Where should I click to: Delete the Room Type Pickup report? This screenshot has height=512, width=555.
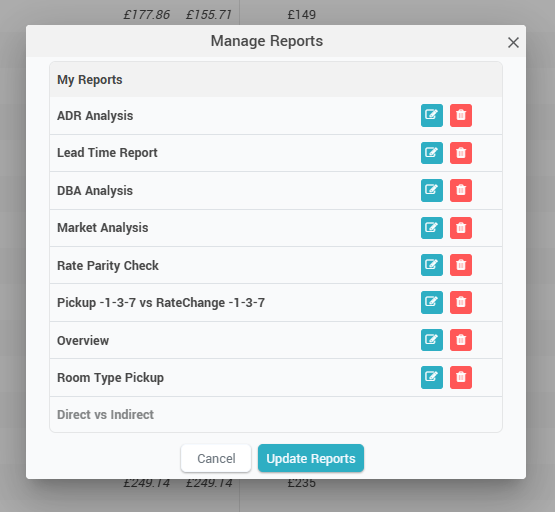[460, 378]
